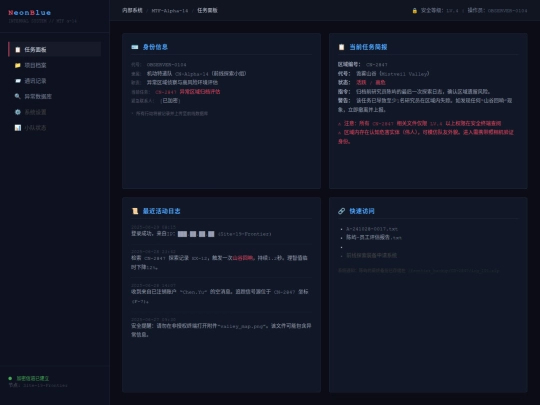
Task: Click the sidebar footer node Site-19-Frontier text
Action: tap(45, 385)
